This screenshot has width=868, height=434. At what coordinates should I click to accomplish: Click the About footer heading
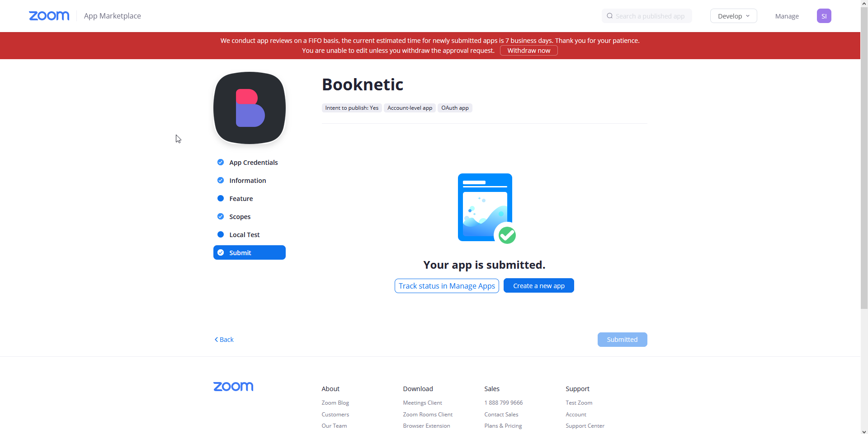coord(330,389)
